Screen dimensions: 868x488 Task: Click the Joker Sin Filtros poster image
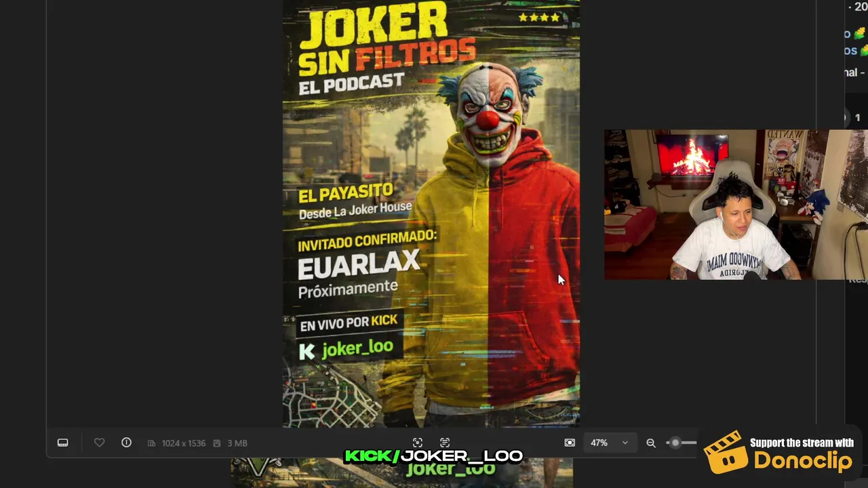coord(431,213)
